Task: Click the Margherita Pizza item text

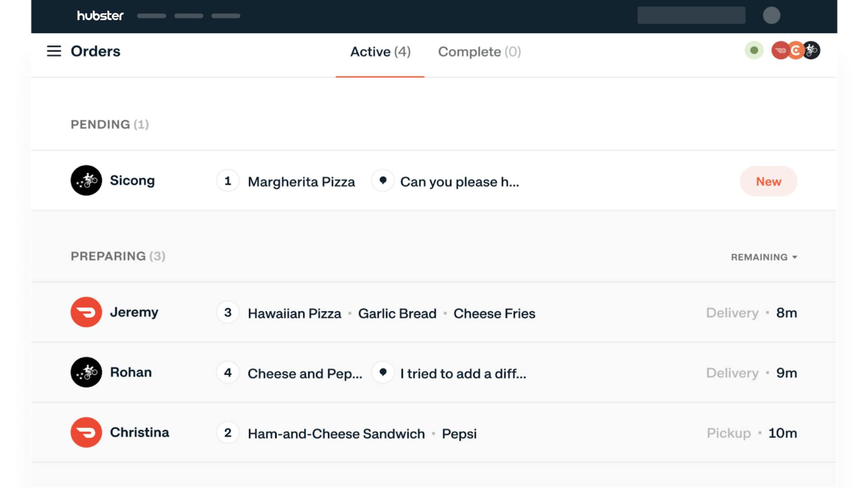Action: pos(301,182)
